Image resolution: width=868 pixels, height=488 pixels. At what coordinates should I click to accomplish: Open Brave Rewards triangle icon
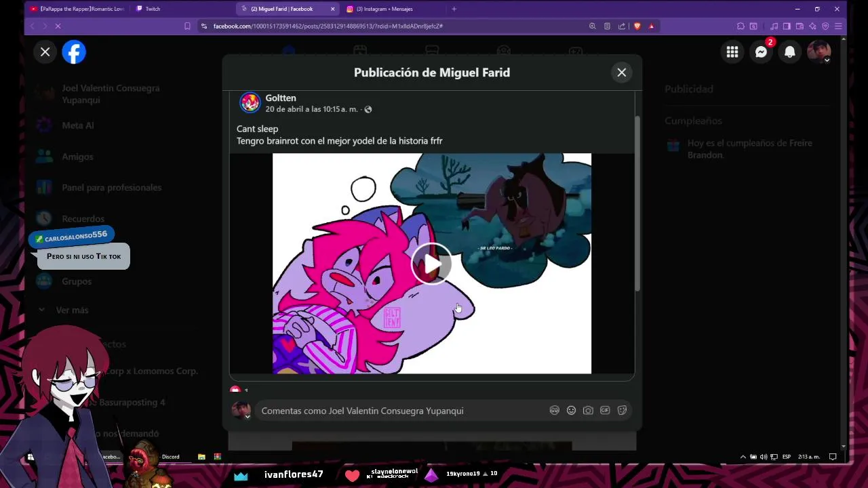tap(652, 26)
